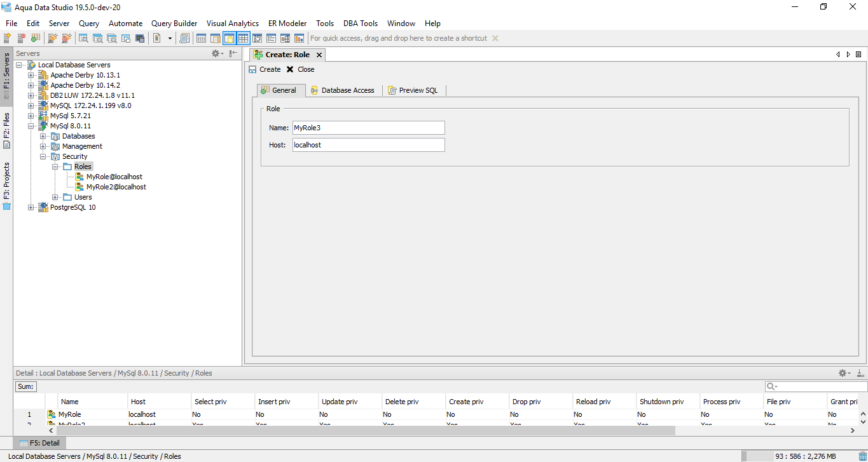The width and height of the screenshot is (868, 462).
Task: Click the dark monitor toolbar icon
Action: pos(140,38)
